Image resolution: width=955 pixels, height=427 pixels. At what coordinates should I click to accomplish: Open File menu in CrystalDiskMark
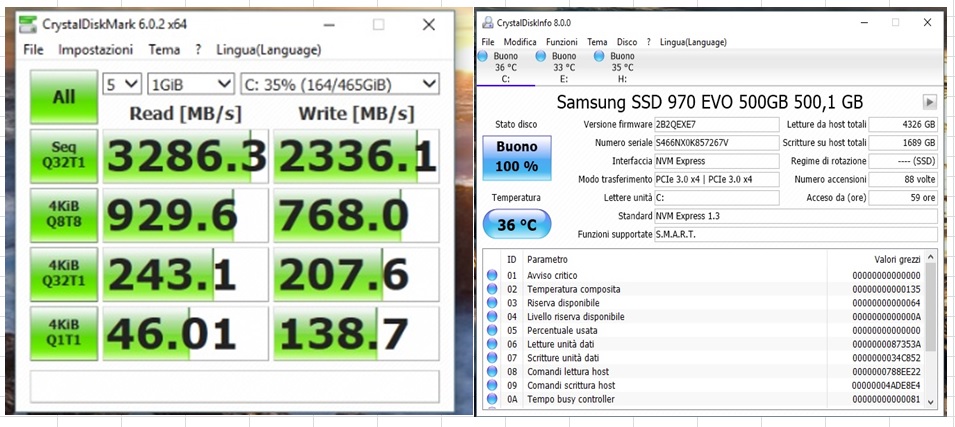point(33,50)
